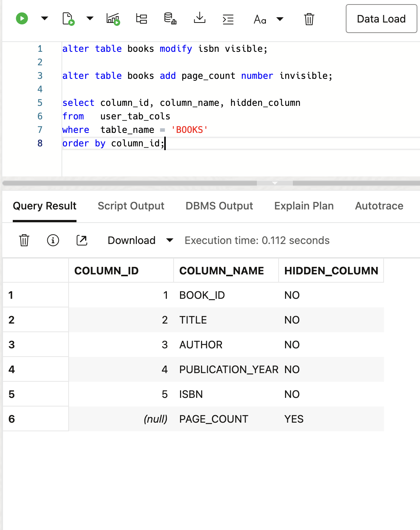Click the YES hidden column value

[x=294, y=419]
